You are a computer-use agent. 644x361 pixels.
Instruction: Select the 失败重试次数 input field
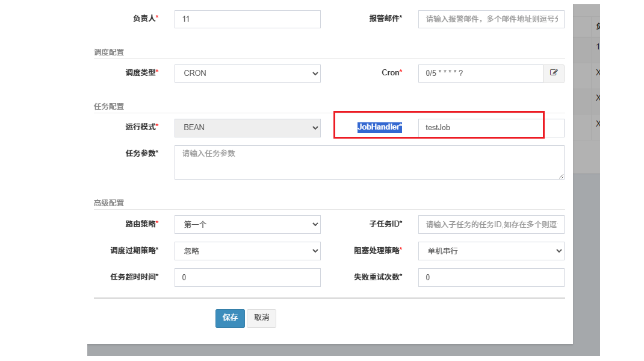pos(491,277)
